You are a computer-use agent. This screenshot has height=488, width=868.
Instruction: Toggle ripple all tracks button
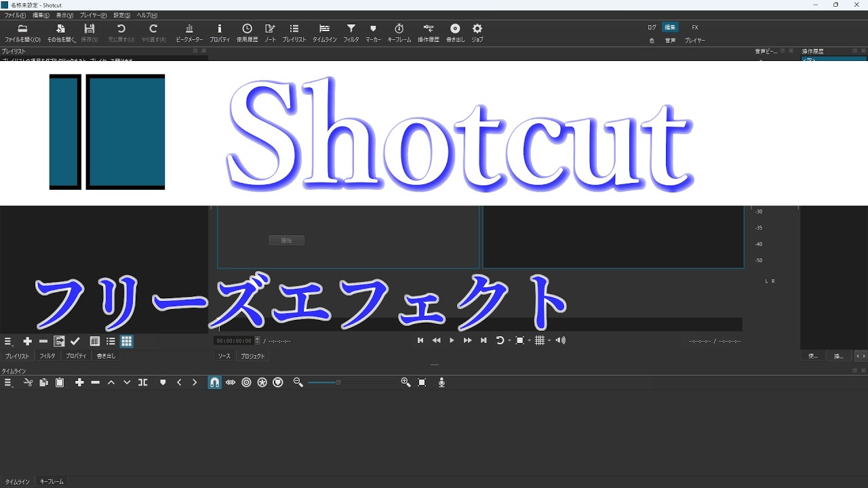click(x=262, y=382)
